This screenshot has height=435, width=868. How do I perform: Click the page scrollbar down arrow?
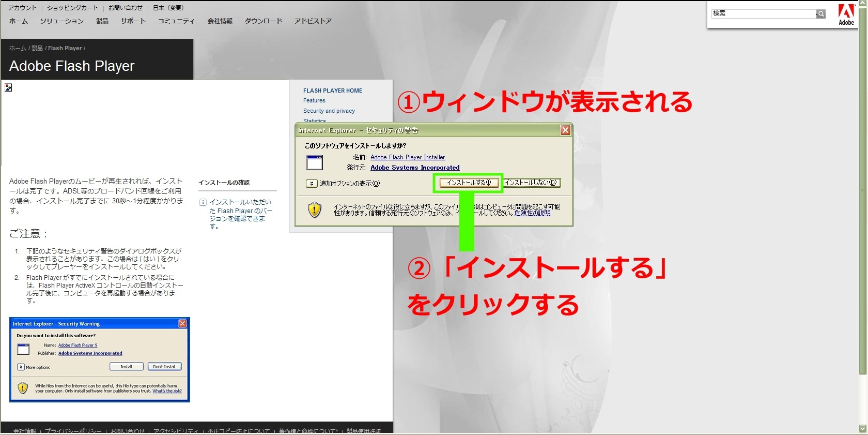click(862, 429)
